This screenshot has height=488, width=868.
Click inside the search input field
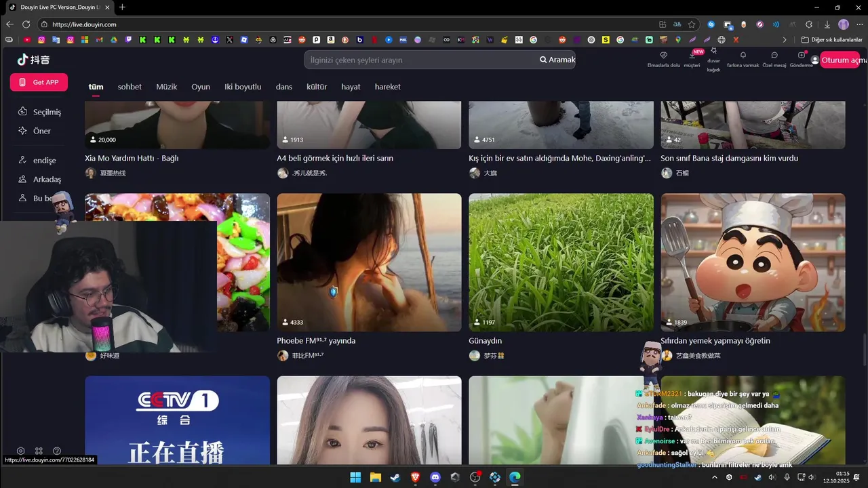[420, 60]
